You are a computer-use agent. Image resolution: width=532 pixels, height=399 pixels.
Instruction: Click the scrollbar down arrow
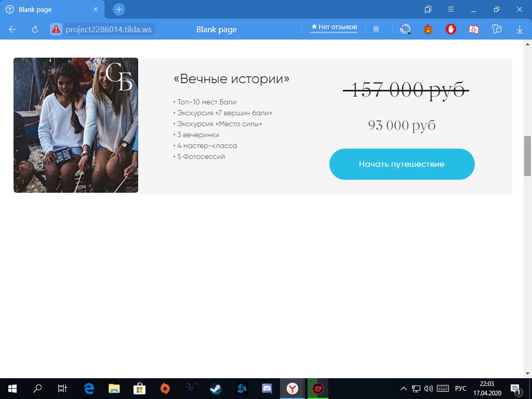click(527, 374)
